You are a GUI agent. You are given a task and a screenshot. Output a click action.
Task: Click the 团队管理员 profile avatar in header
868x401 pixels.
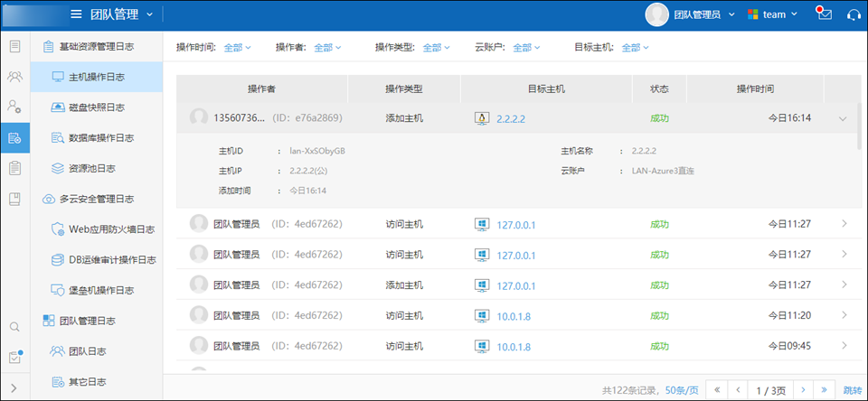[657, 14]
